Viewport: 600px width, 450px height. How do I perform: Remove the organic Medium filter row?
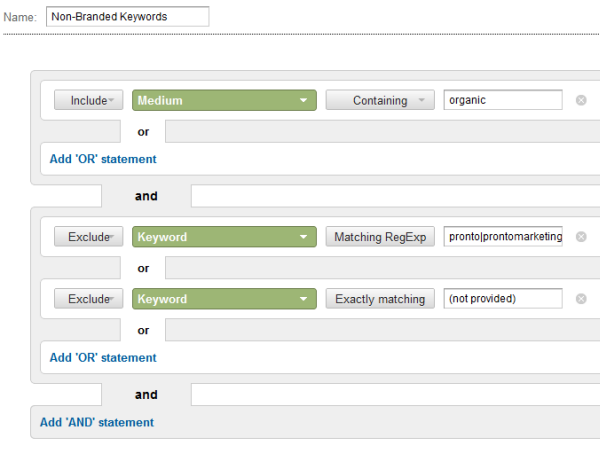[x=581, y=100]
